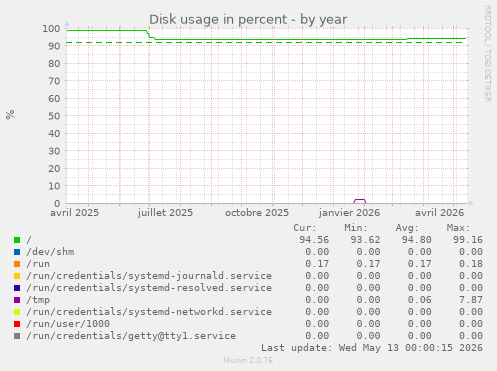Click the purple /tmp bump on the graph
497x371 pixels.
pos(360,200)
